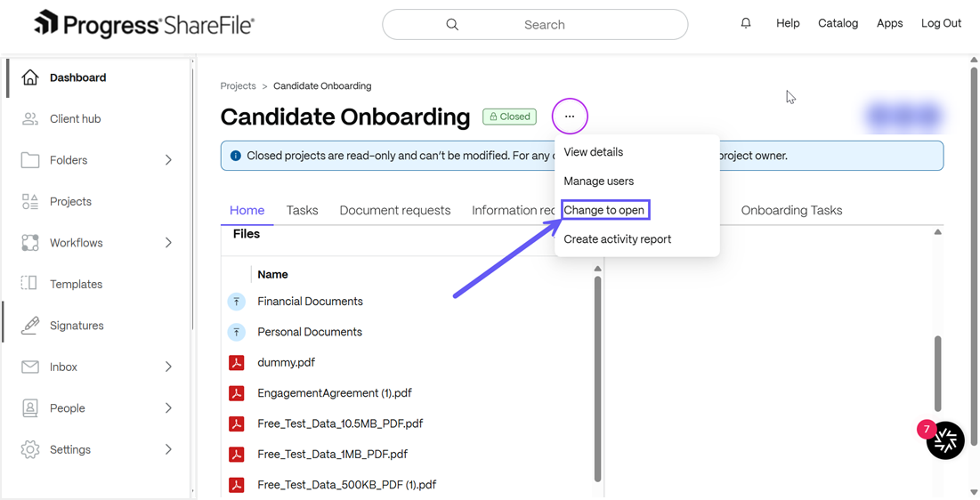Select the Signatures pen icon
The image size is (980, 500).
(x=30, y=325)
